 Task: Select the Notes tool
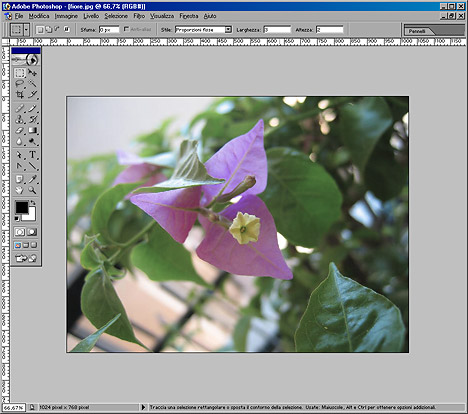[20, 179]
